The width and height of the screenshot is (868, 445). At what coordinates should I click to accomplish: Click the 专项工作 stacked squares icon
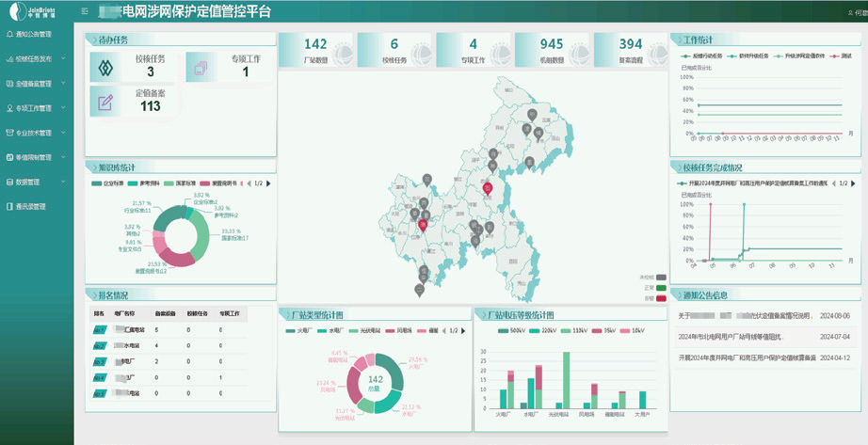(201, 66)
